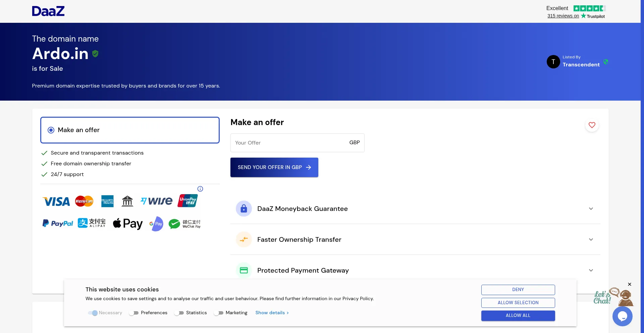Add domain to favorites with heart icon
The image size is (644, 333).
pyautogui.click(x=592, y=125)
